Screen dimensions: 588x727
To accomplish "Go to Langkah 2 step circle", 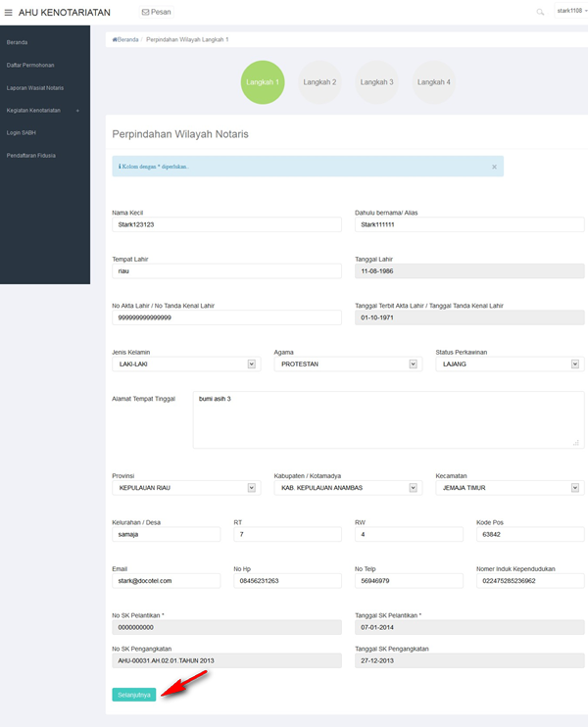I will [x=319, y=82].
